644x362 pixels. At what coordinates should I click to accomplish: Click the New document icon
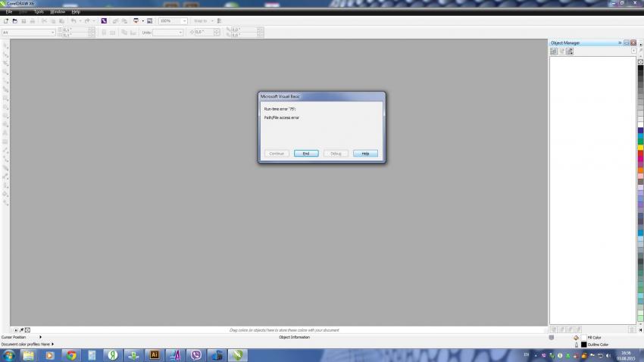(5, 20)
